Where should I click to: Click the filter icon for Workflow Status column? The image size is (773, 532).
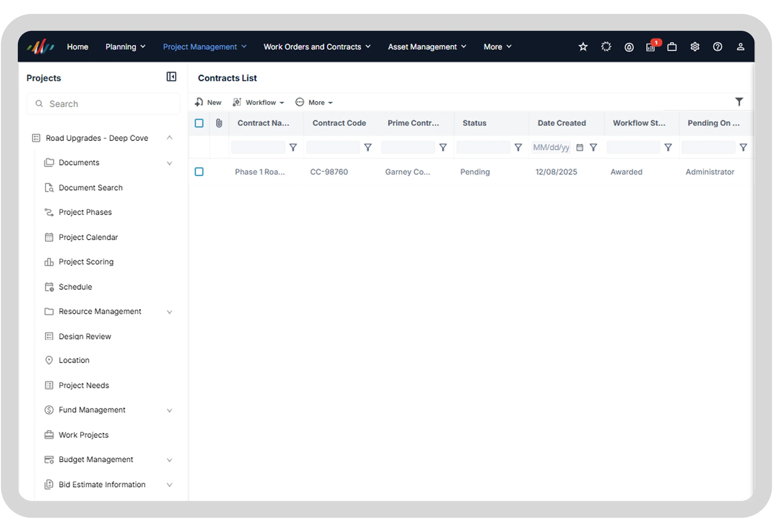(x=668, y=147)
